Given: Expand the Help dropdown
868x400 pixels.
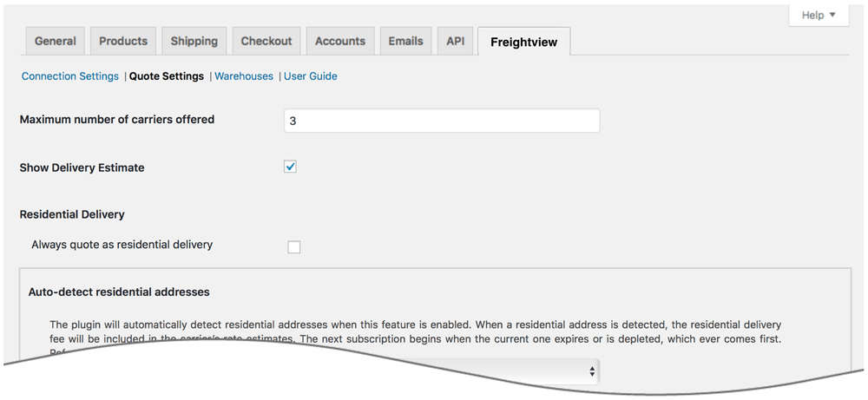Looking at the screenshot, I should (x=819, y=15).
